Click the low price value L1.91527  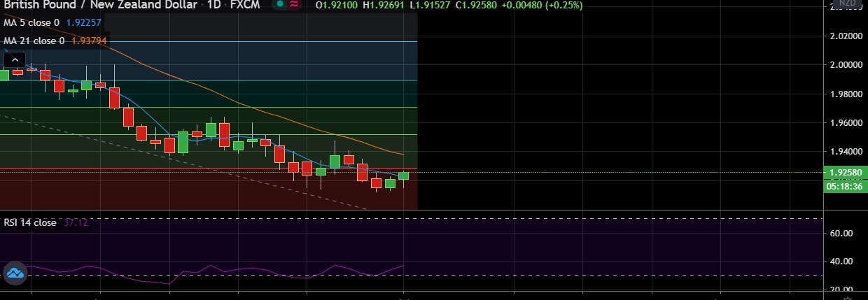(430, 5)
